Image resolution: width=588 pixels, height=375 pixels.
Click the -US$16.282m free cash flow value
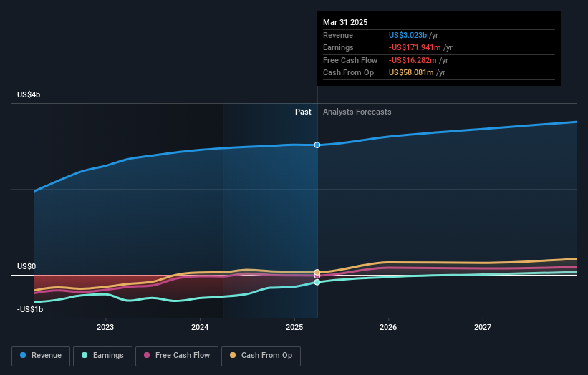point(413,60)
